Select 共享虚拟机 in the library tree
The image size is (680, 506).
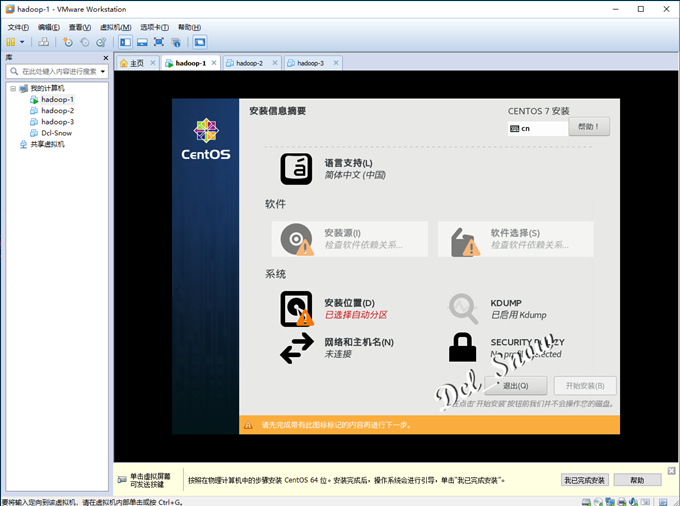[47, 144]
